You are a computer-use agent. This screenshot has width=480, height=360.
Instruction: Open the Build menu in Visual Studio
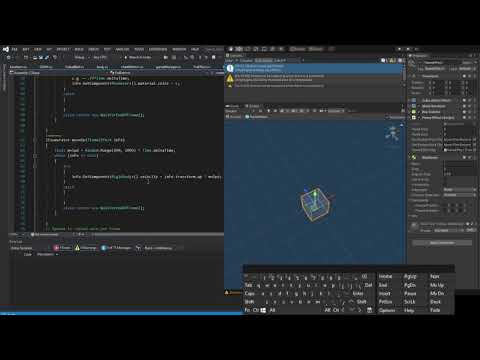pos(79,49)
